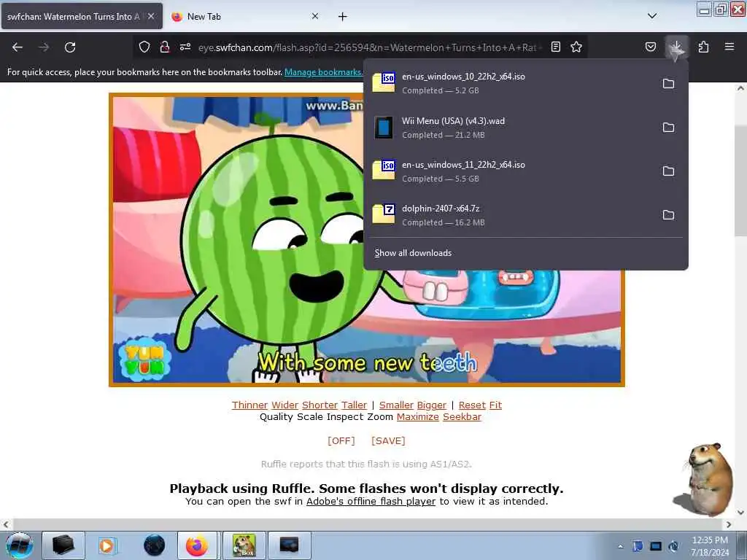The image size is (747, 560).
Task: Bookmark this page with the star
Action: [576, 47]
